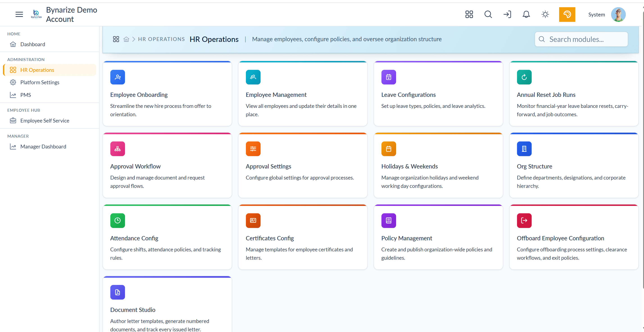Open Org Structure title
The height and width of the screenshot is (332, 644).
point(534,166)
